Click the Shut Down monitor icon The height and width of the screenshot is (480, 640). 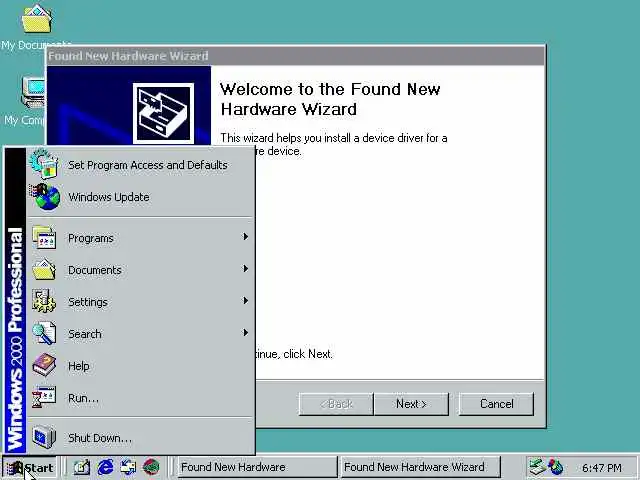point(44,437)
